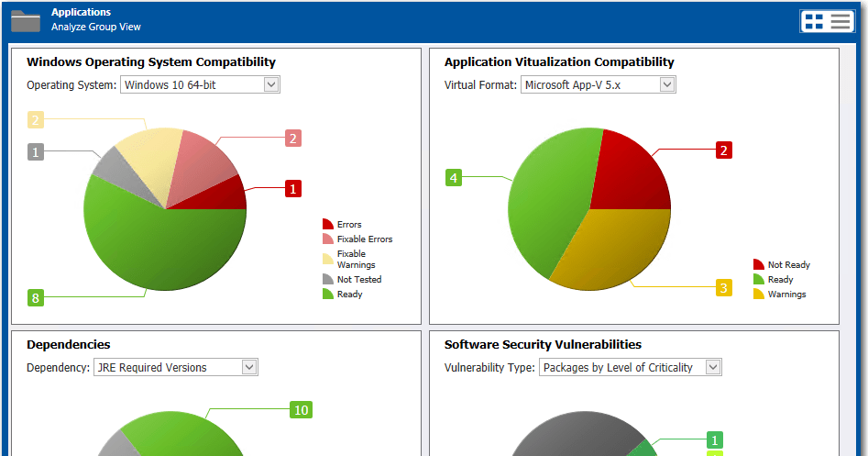Click the Errors legend swatch
868x456 pixels.
click(x=327, y=225)
